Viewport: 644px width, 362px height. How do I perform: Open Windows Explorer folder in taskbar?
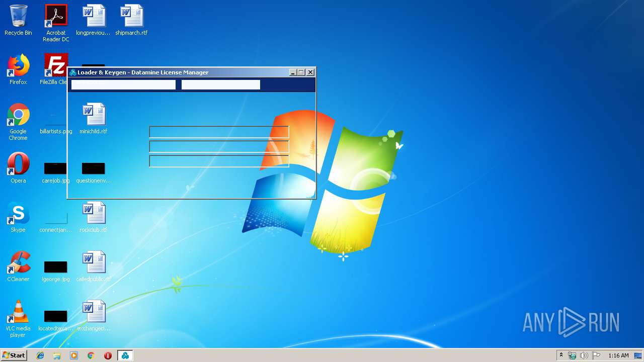(57, 355)
